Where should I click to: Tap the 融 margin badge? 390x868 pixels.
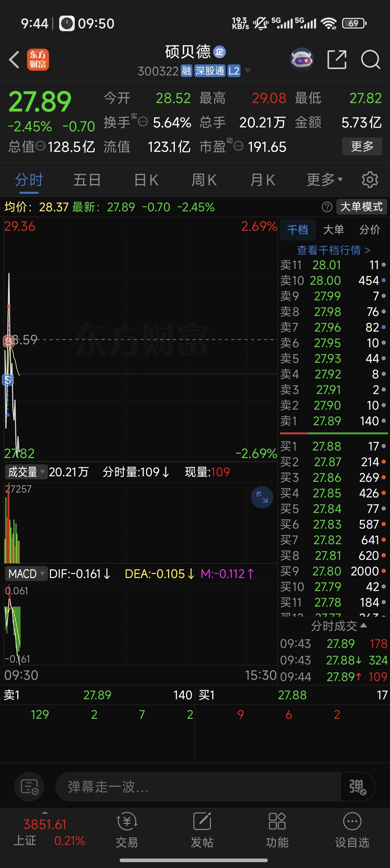[x=187, y=71]
